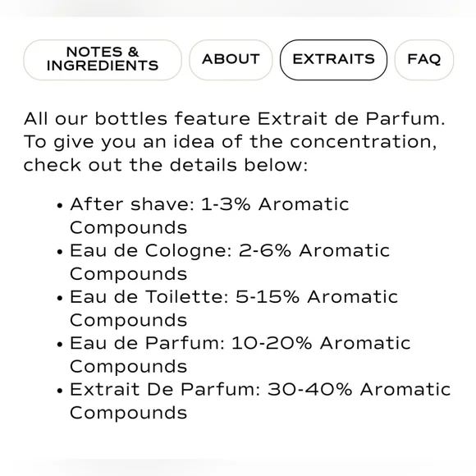
Task: Click the bullet beside Eau de Cologne
Action: click(59, 252)
